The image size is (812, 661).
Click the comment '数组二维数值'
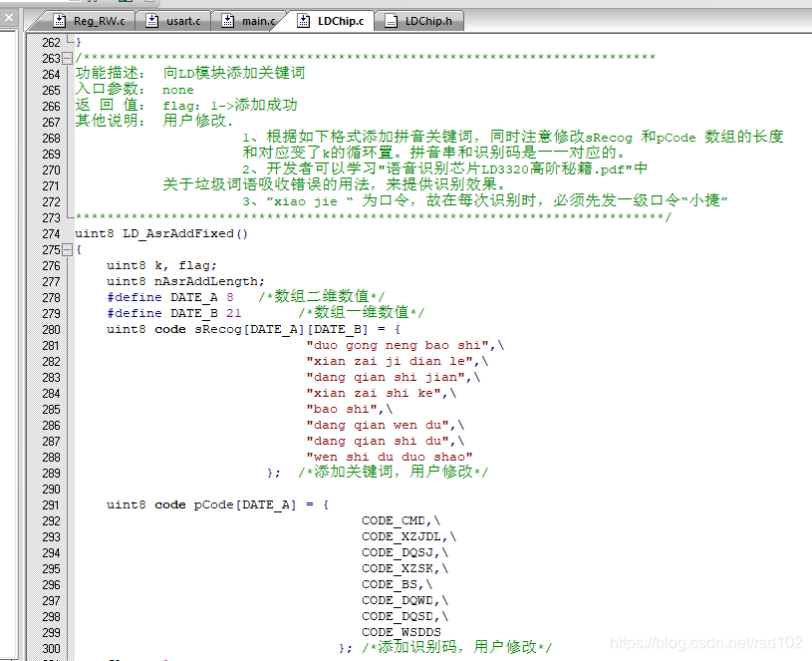click(x=322, y=297)
